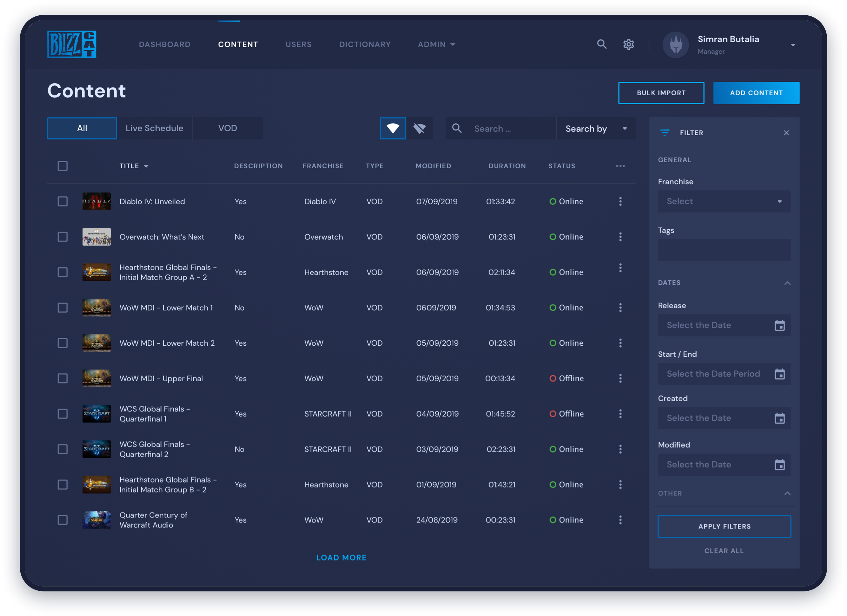Select the offline crossed wifi filter icon
This screenshot has height=616, width=847.
coord(419,128)
